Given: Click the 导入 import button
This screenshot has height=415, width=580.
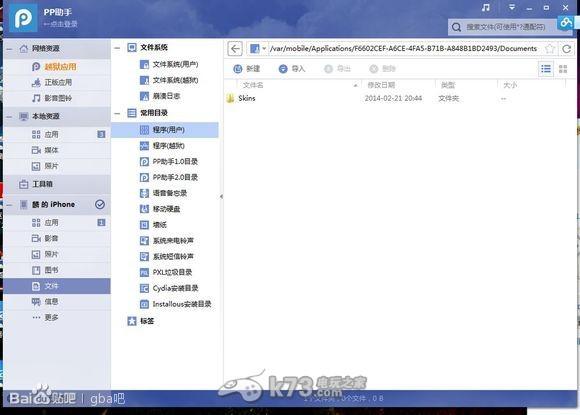Looking at the screenshot, I should tap(292, 69).
